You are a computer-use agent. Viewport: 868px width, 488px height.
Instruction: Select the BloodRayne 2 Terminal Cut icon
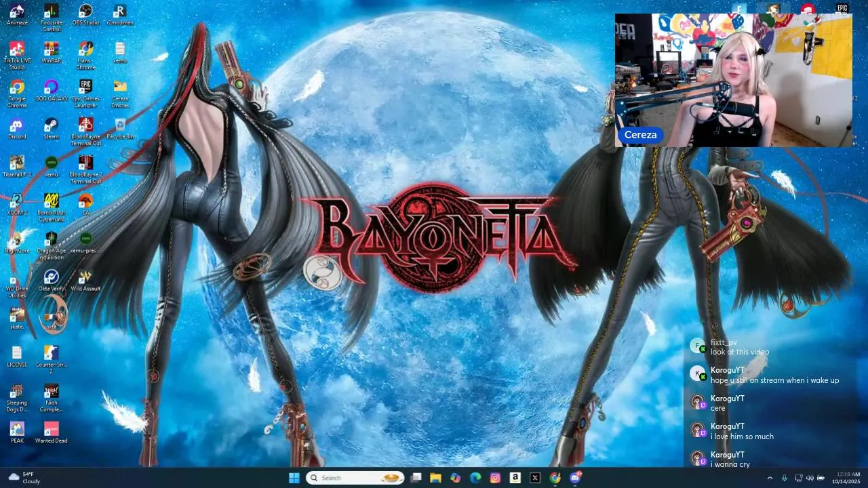click(x=85, y=170)
